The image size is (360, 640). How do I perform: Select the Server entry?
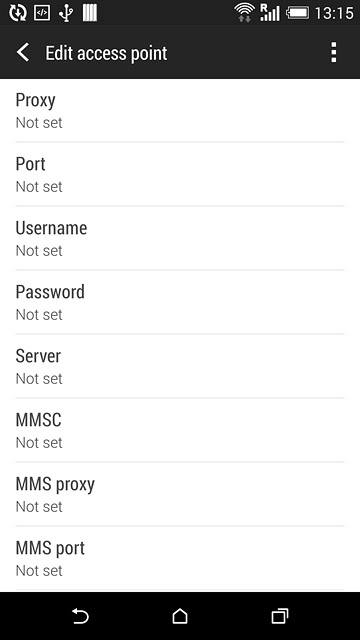pos(180,366)
